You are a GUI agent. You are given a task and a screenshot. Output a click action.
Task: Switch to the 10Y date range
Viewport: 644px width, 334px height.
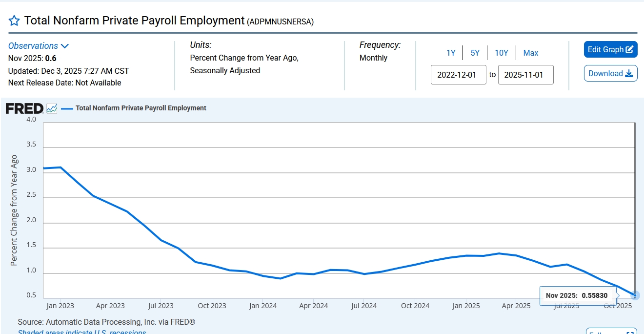click(501, 53)
